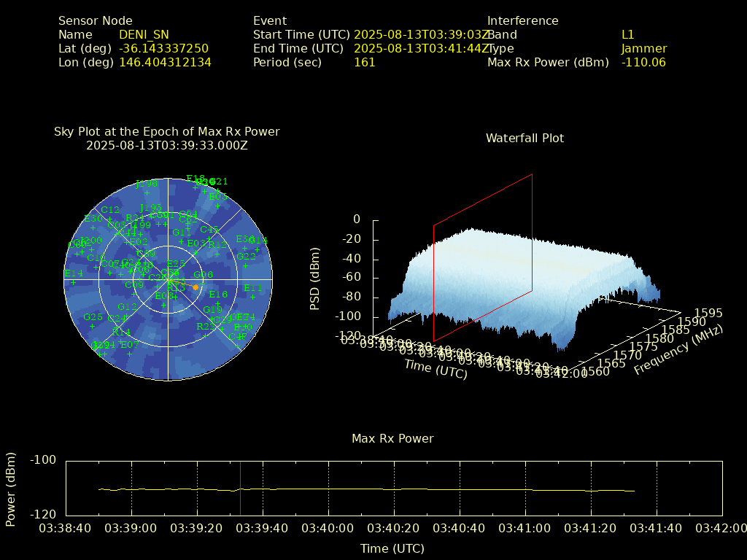This screenshot has height=560, width=747.
Task: Click the sensor name DENI_SN
Action: 144,35
